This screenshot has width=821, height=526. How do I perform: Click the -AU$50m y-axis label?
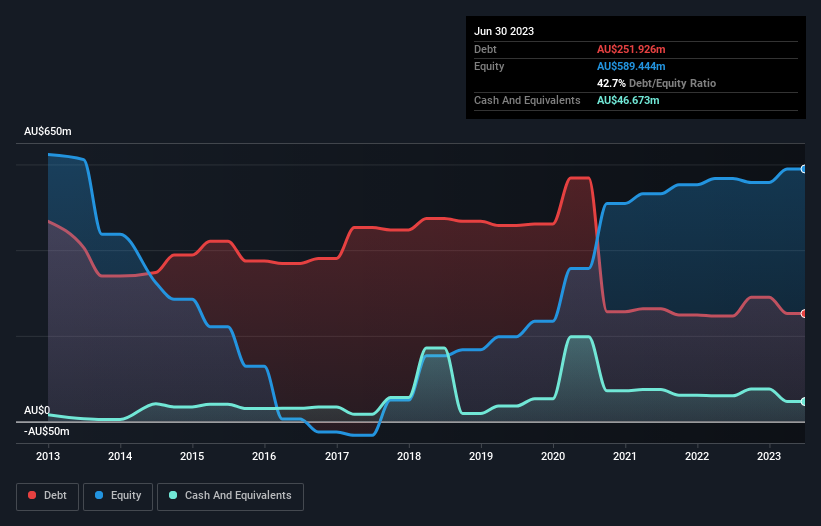(47, 431)
